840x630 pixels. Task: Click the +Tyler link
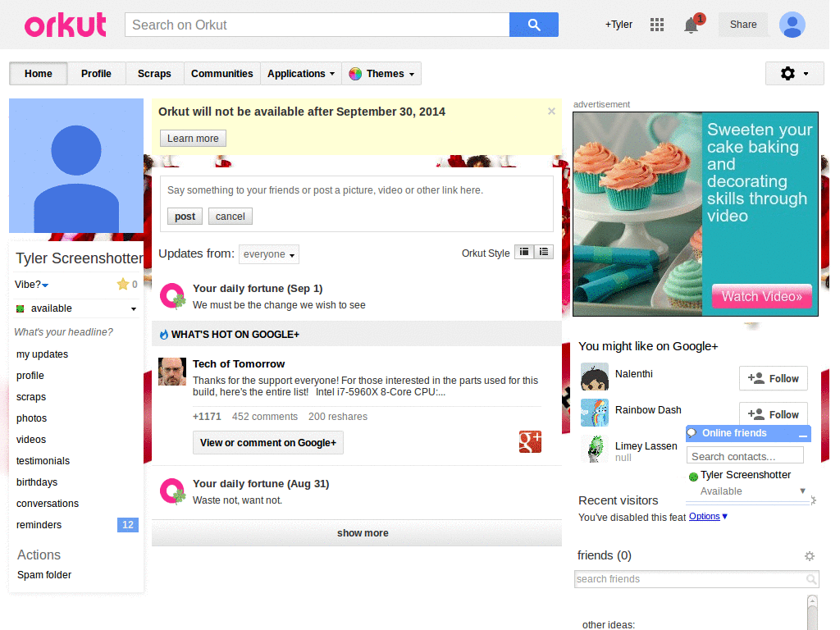click(x=619, y=25)
